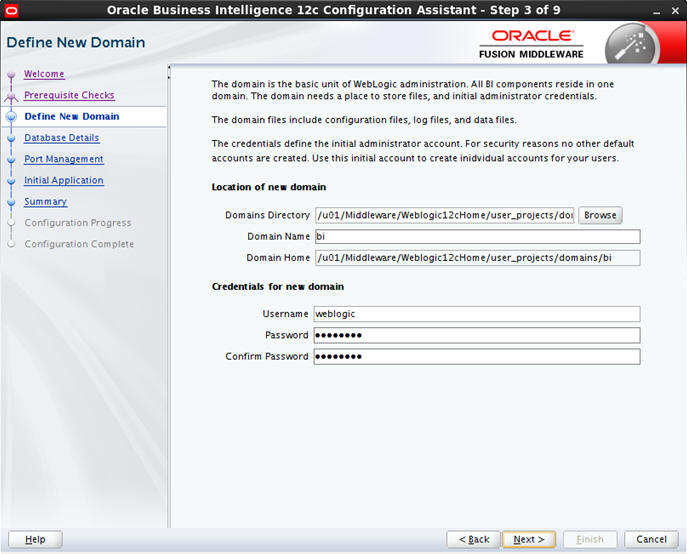Click the Credentials for new domain heading
This screenshot has width=687, height=554.
[278, 287]
